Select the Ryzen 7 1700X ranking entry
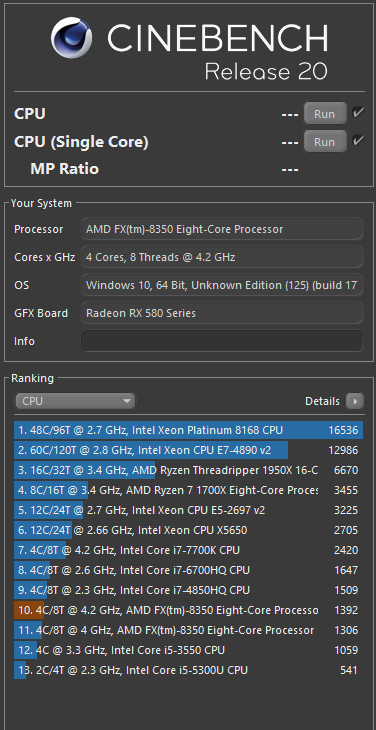Image resolution: width=376 pixels, height=730 pixels. (188, 490)
